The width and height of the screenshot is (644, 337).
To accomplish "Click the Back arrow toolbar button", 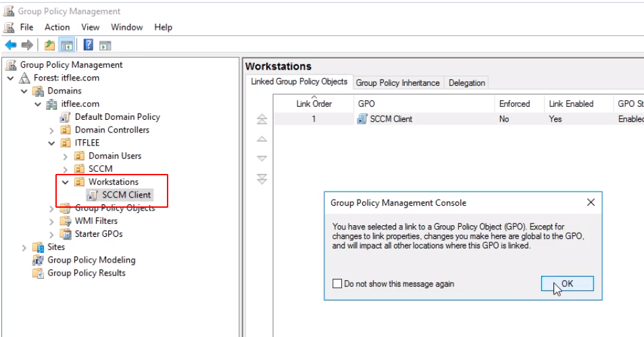I will click(11, 45).
